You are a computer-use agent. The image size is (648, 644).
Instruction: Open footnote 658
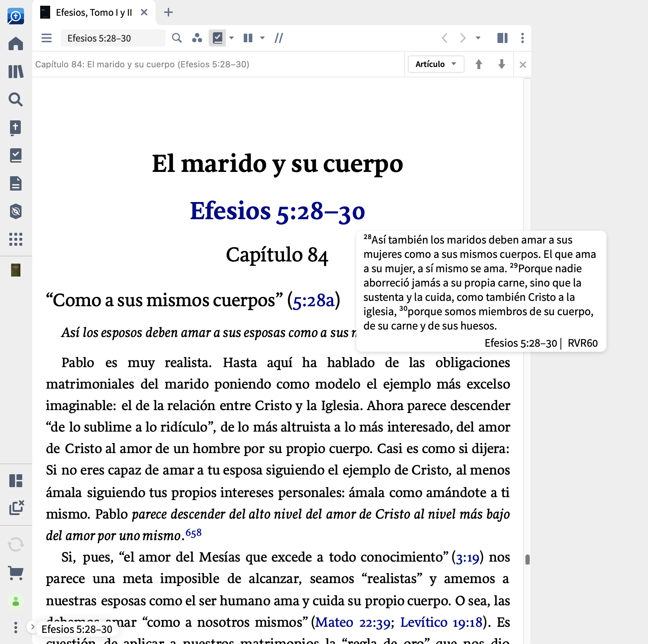coord(194,533)
